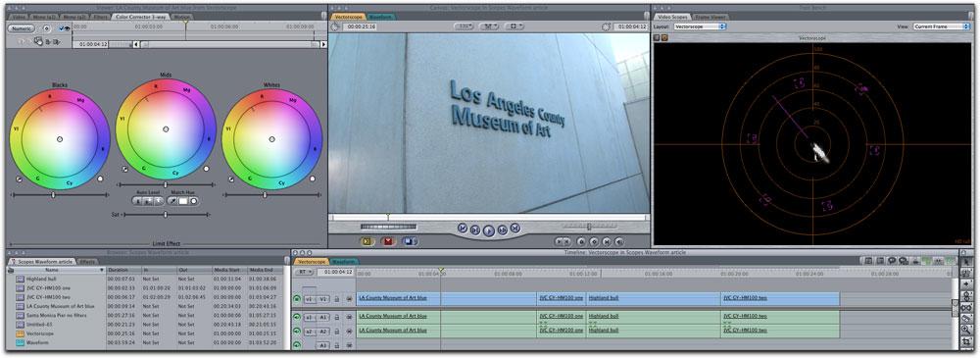Click the Insert edit yellow button in the Canvas
The height and width of the screenshot is (358, 980).
pos(367,241)
